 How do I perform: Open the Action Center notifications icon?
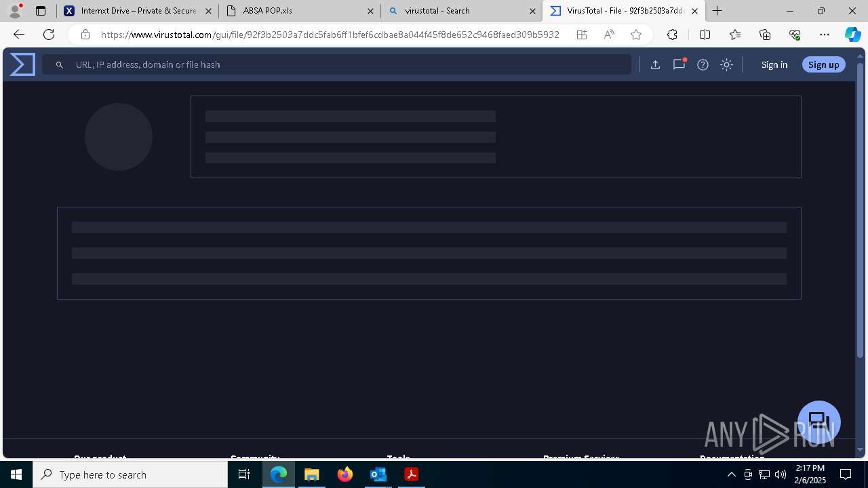(846, 474)
